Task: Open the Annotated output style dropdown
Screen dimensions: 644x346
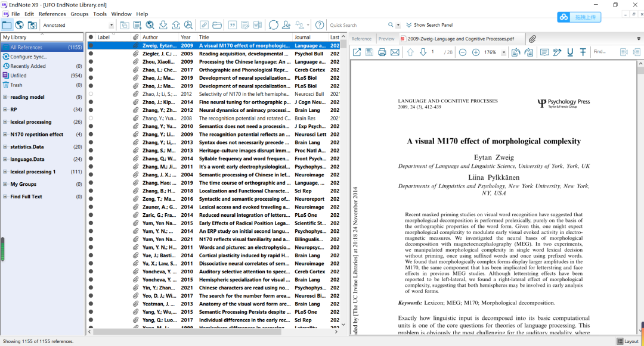Action: tap(112, 26)
